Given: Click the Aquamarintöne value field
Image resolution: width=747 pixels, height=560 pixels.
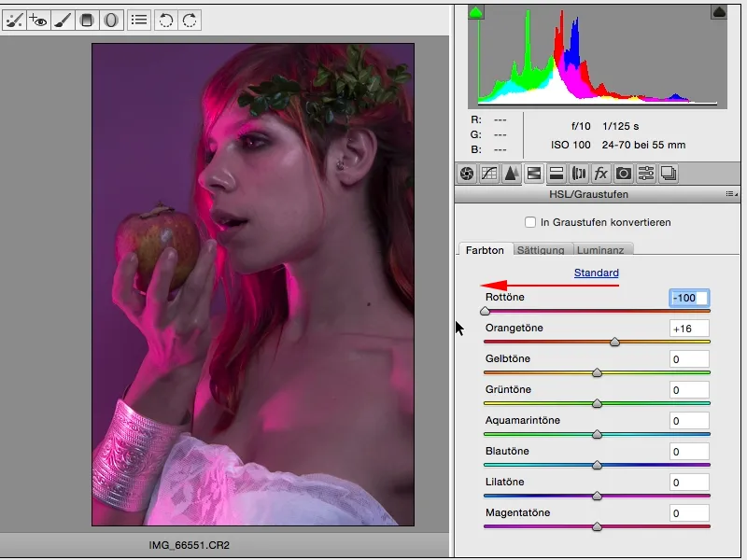Looking at the screenshot, I should (x=689, y=421).
